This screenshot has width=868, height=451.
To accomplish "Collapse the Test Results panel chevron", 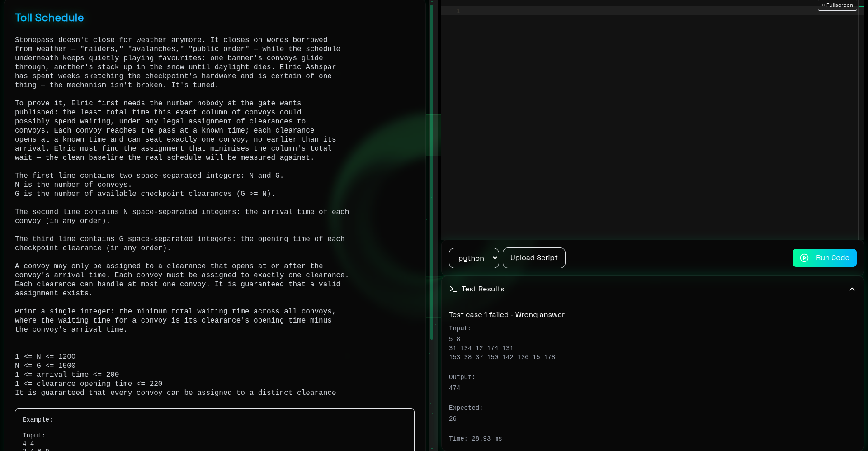I will click(x=852, y=289).
